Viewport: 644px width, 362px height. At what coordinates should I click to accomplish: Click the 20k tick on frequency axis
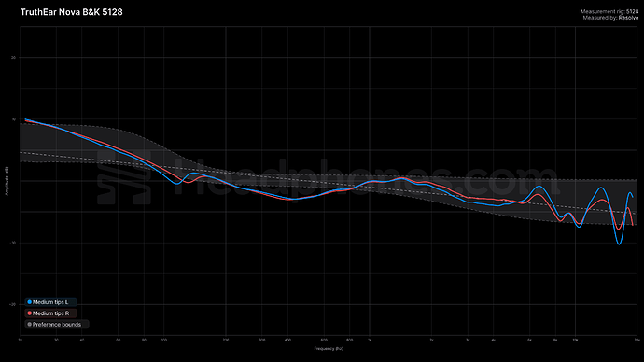click(637, 340)
